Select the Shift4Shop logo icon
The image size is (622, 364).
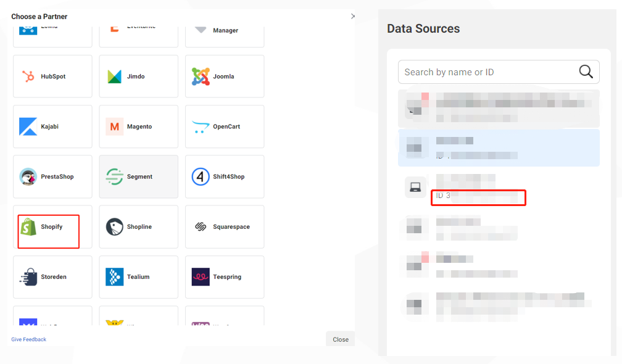click(x=201, y=176)
